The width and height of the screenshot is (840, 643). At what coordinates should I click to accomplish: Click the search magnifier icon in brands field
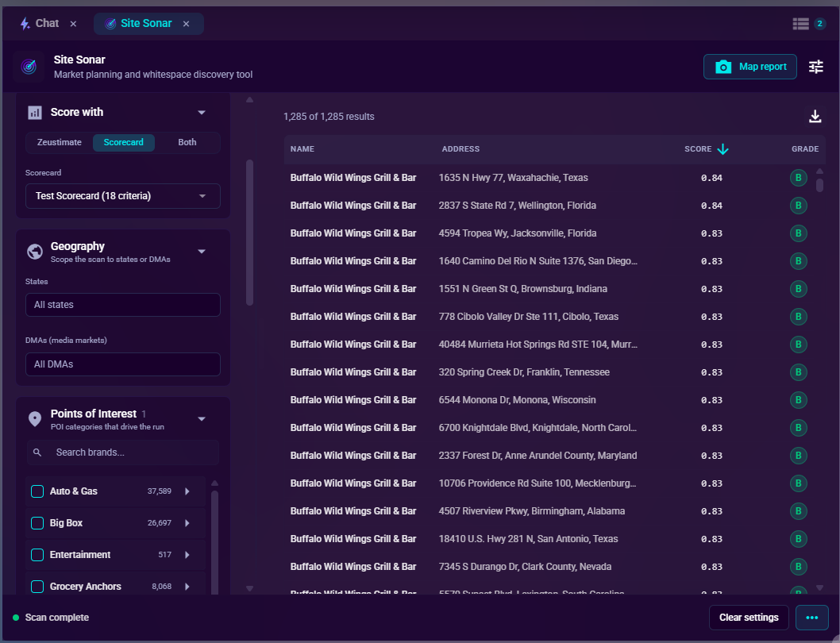pyautogui.click(x=37, y=452)
